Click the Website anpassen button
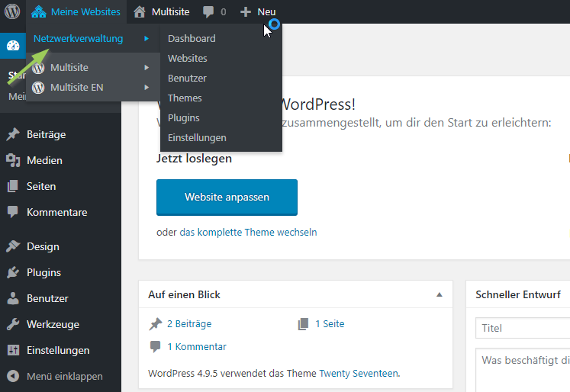 pyautogui.click(x=227, y=198)
